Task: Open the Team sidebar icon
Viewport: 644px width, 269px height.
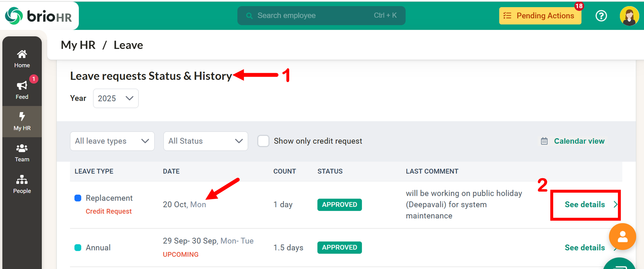Action: 22,149
